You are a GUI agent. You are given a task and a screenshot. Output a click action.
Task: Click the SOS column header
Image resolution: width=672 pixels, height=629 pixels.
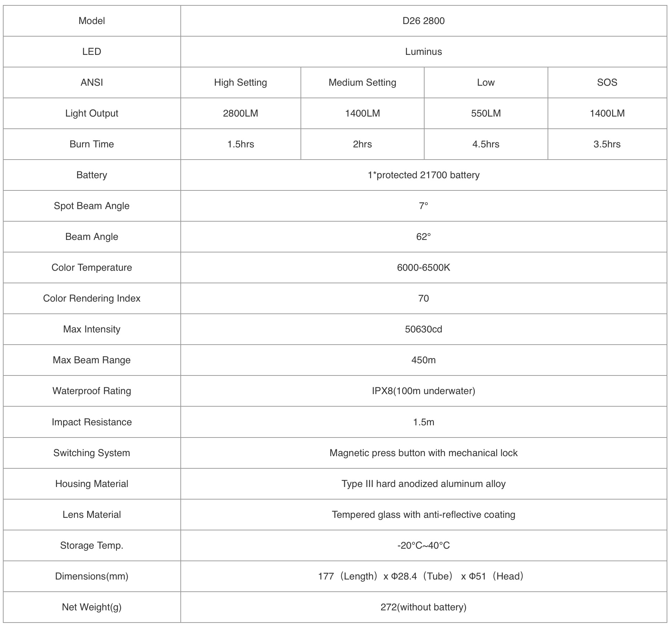tap(607, 82)
